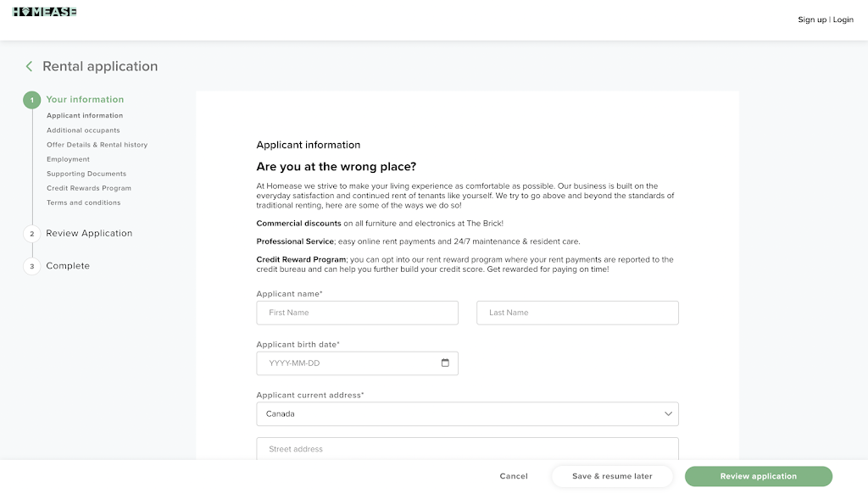Screen dimensions: 868x493
Task: Open Terms and conditions section
Action: (84, 202)
